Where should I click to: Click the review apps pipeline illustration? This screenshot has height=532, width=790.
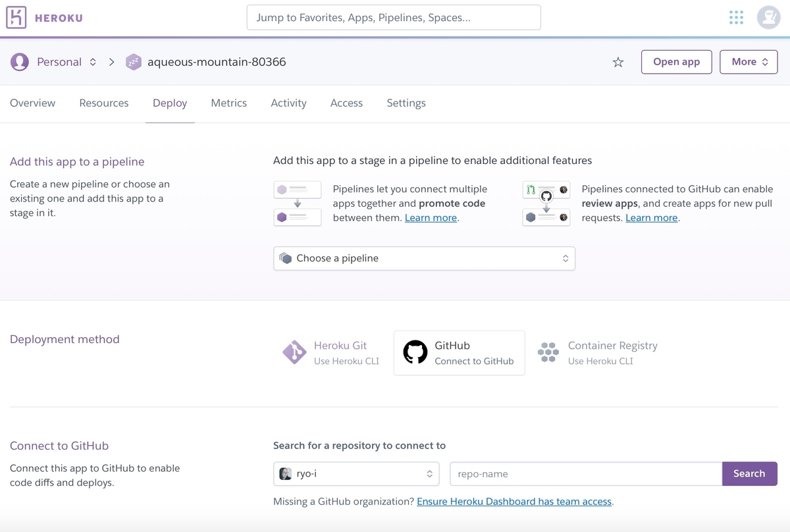point(546,203)
